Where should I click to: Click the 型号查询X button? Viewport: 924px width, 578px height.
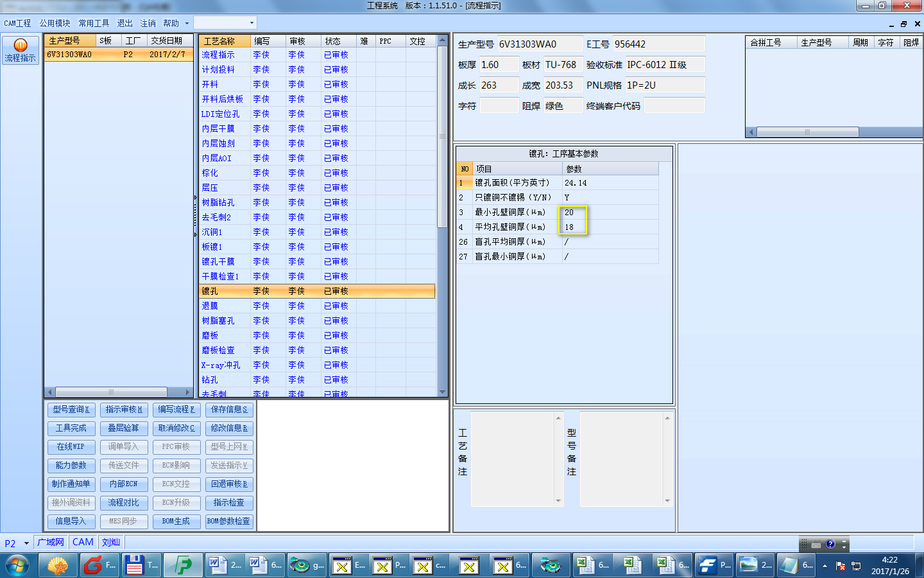(x=71, y=410)
